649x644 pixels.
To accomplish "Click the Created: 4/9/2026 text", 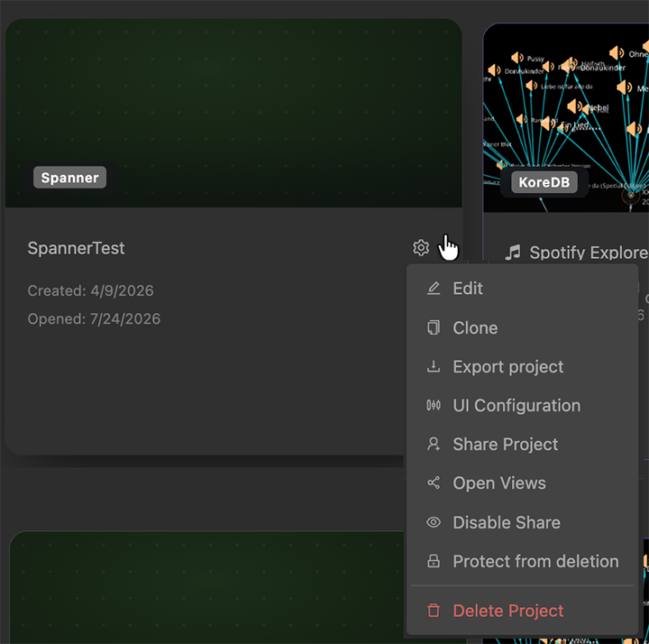I will (x=91, y=290).
